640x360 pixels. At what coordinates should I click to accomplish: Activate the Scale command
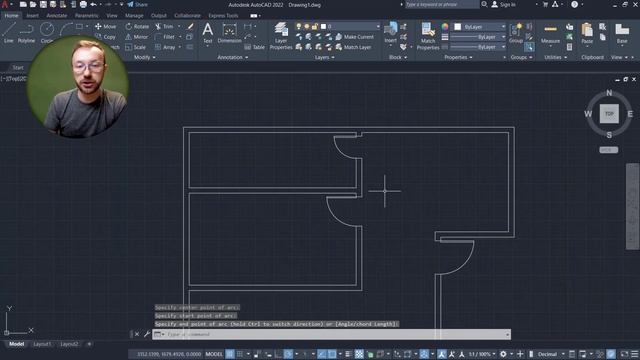tap(135, 47)
